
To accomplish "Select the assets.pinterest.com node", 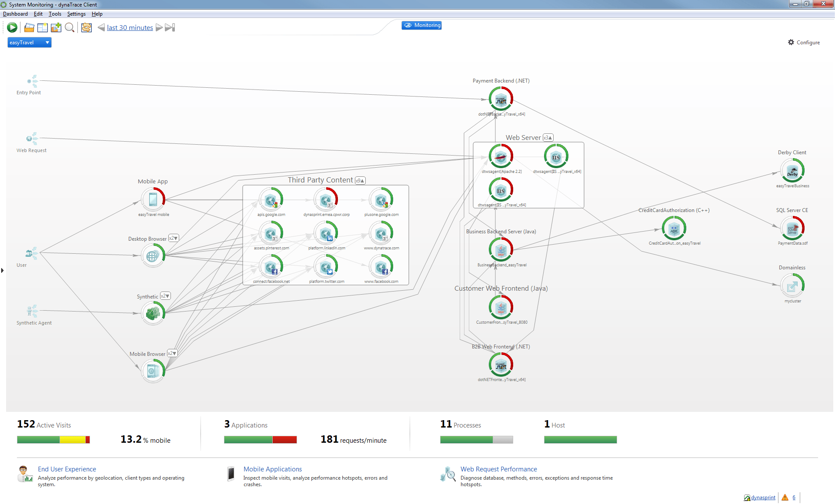I will pyautogui.click(x=271, y=233).
